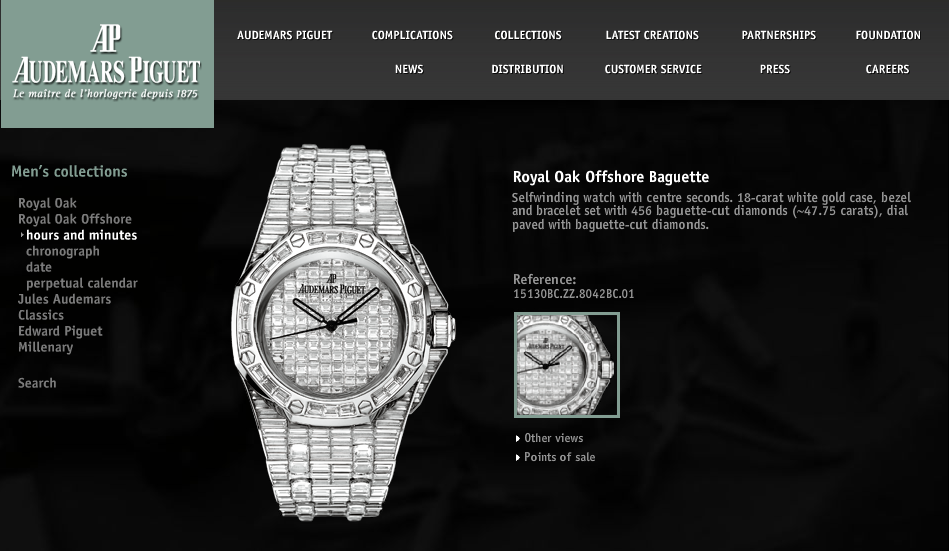Select perpetual calendar subcategory

click(x=82, y=283)
